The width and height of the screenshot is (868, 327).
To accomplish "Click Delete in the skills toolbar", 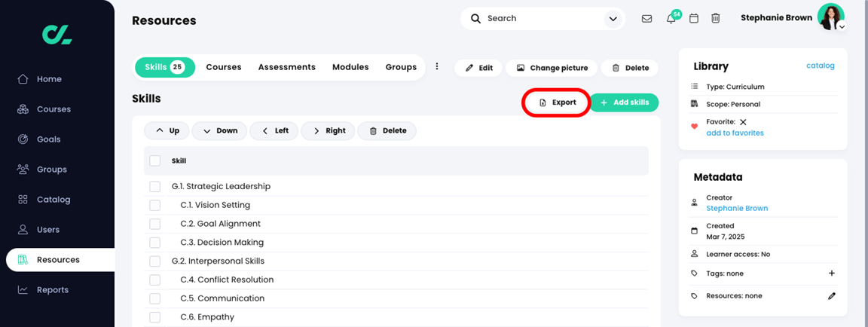I will click(387, 130).
